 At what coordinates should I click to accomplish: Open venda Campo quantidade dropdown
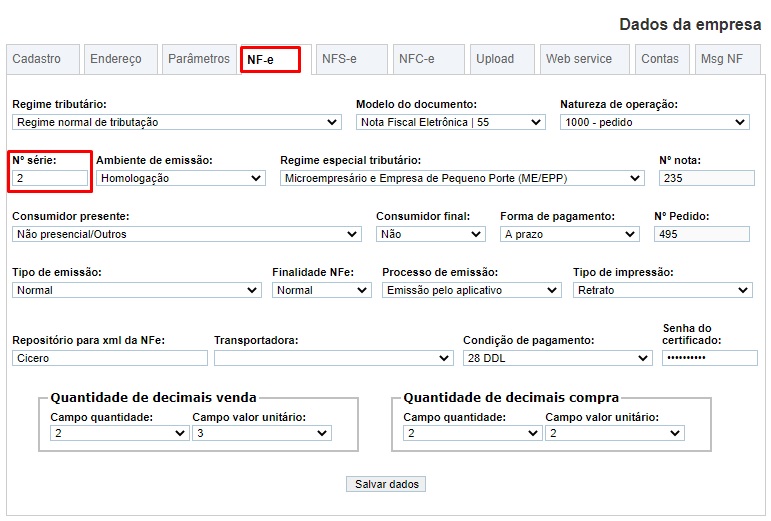point(119,433)
